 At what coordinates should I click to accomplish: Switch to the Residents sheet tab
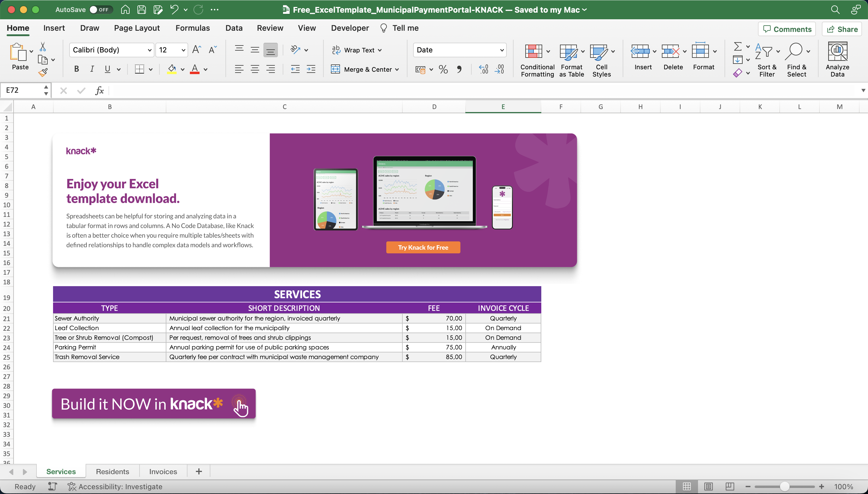(x=112, y=472)
